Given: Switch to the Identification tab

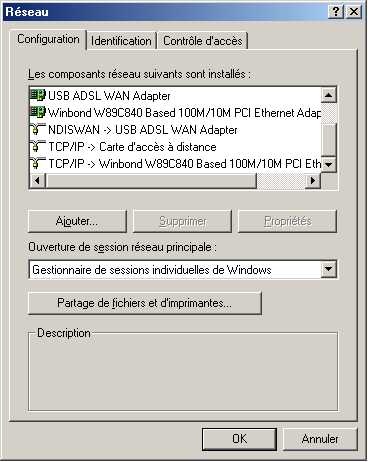Looking at the screenshot, I should [x=121, y=41].
